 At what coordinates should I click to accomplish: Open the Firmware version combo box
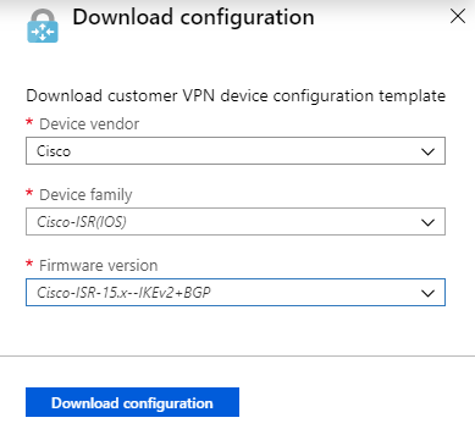(235, 292)
